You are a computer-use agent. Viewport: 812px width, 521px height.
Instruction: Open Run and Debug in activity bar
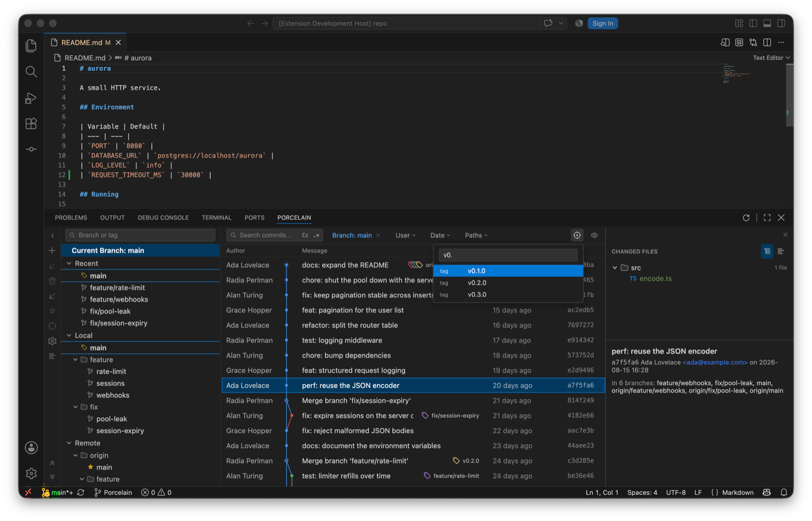tap(31, 98)
